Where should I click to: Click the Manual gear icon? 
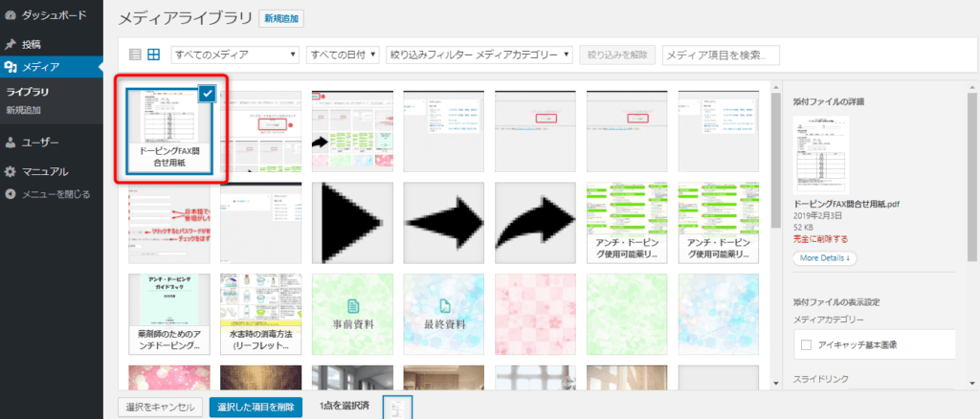(x=11, y=172)
